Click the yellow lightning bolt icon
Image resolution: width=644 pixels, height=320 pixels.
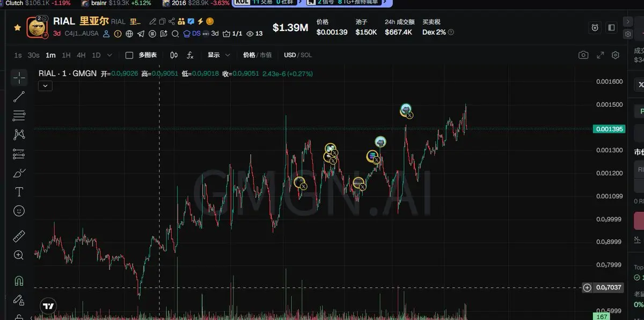pyautogui.click(x=200, y=21)
